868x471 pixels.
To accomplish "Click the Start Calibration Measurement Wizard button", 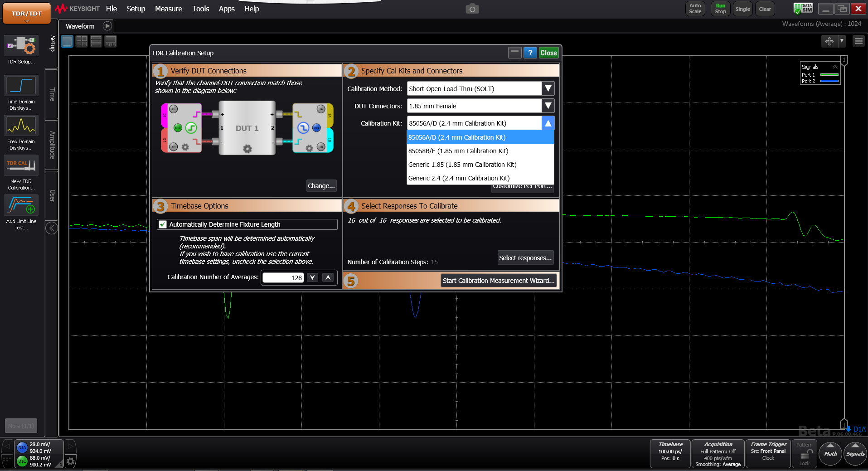I will point(498,280).
